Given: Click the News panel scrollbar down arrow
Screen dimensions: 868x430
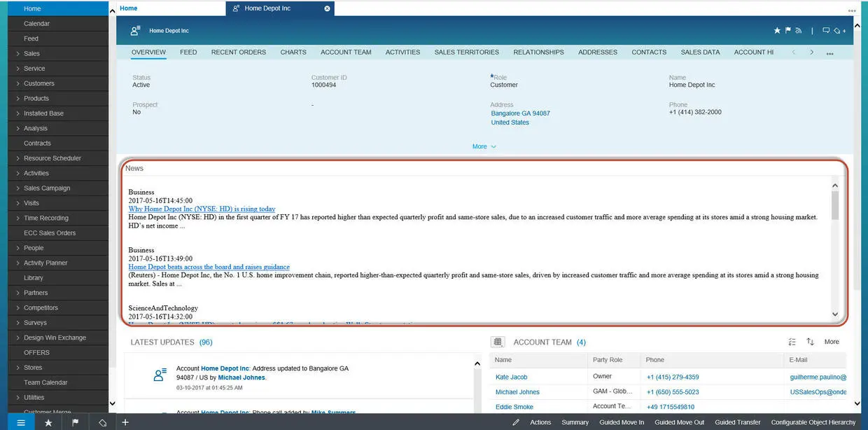Looking at the screenshot, I should point(835,314).
